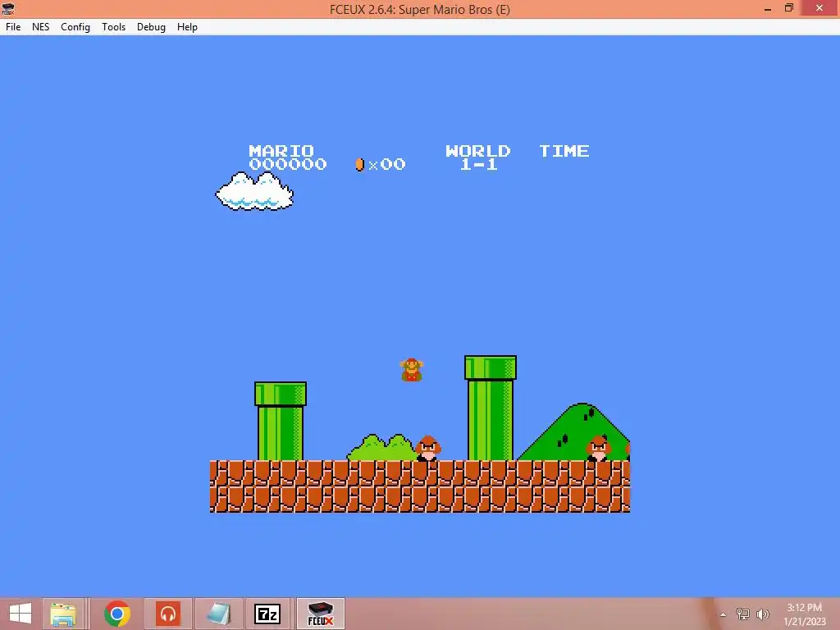Open File Explorer from taskbar

click(x=63, y=614)
